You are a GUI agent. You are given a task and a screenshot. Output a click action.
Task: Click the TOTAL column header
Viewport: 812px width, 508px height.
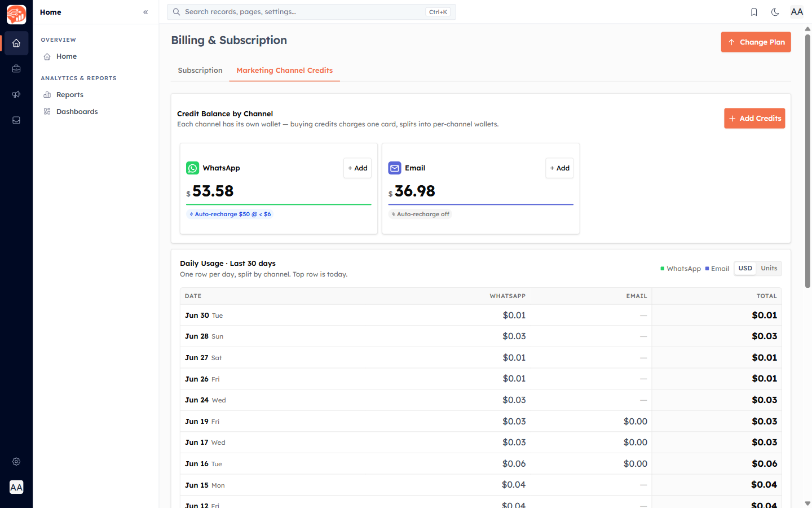(767, 296)
